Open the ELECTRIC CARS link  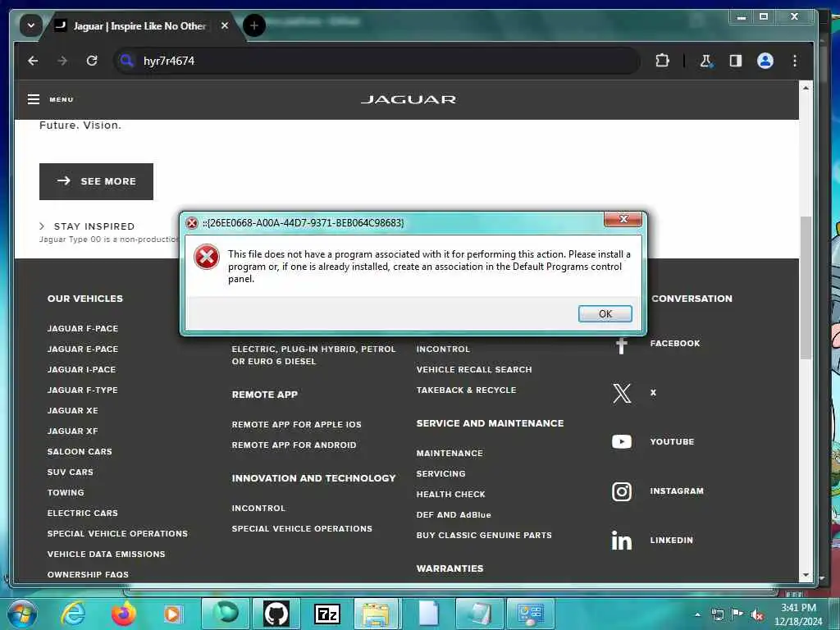pyautogui.click(x=83, y=513)
